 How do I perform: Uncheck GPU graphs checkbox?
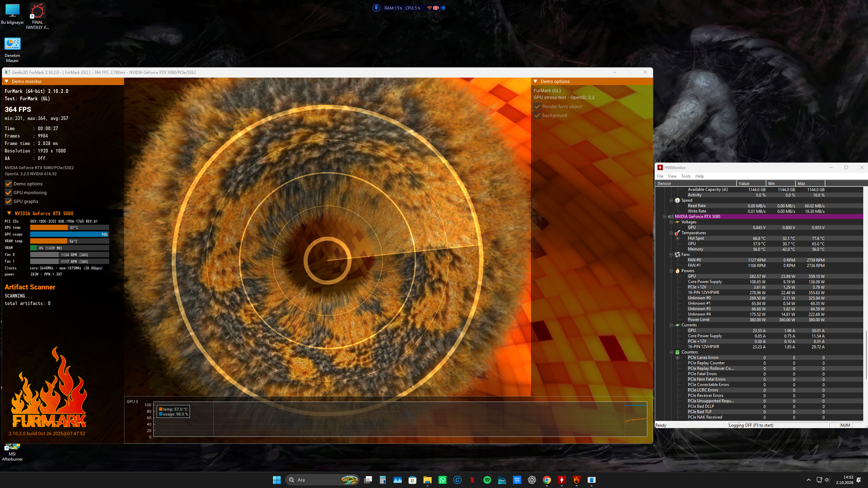[8, 201]
